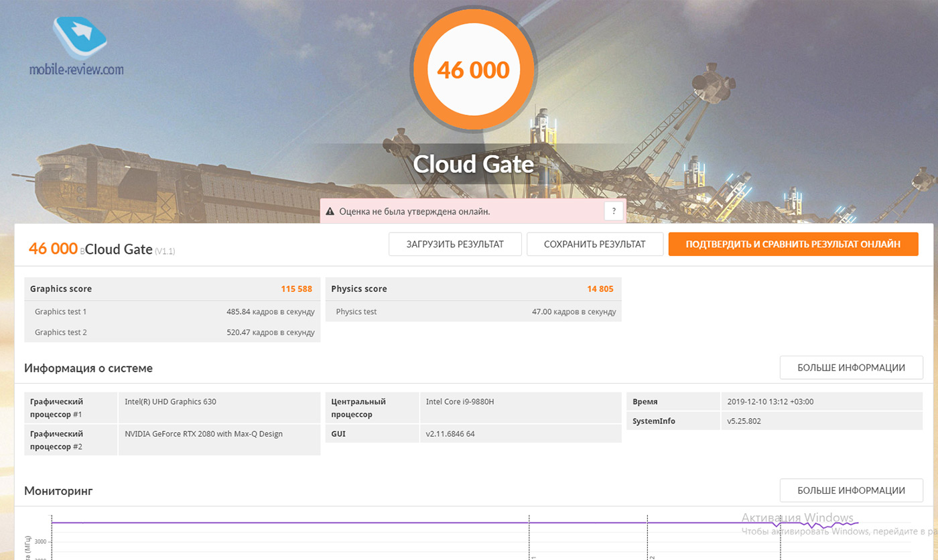Click the СОХРАНИТЬ РЕЗУЛЬТАТ button

click(x=595, y=244)
